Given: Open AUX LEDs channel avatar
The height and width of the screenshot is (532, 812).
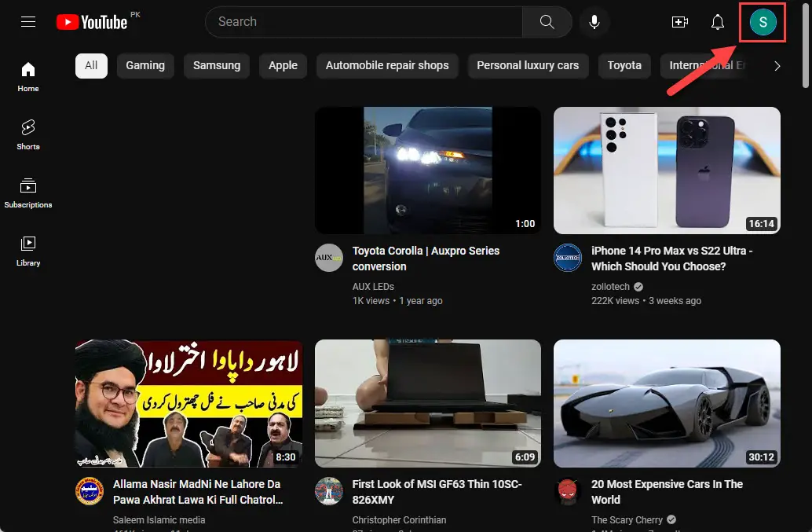Looking at the screenshot, I should pyautogui.click(x=329, y=258).
